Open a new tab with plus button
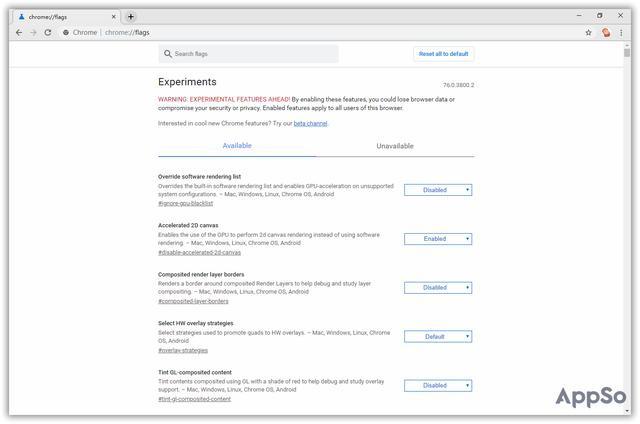This screenshot has width=640, height=424. 131,16
